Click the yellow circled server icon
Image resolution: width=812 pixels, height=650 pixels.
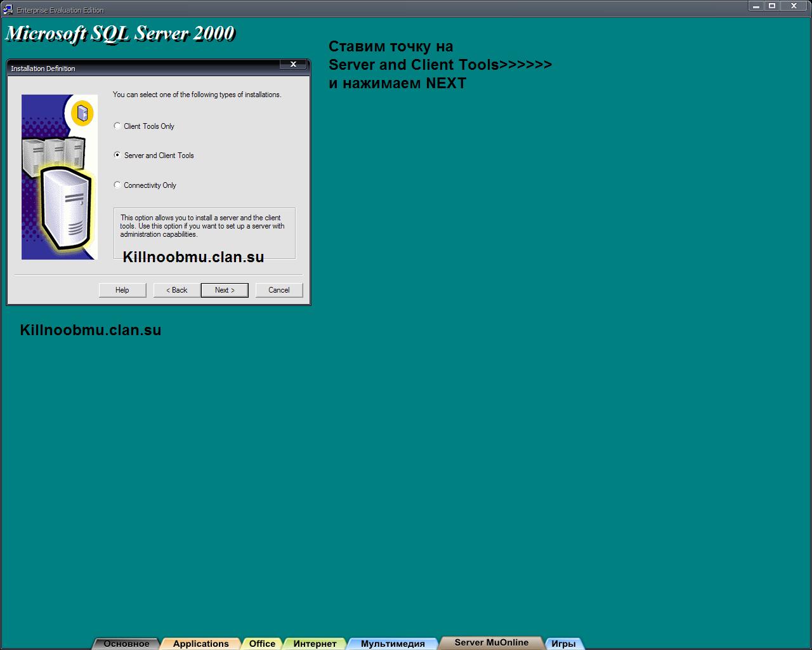click(82, 114)
